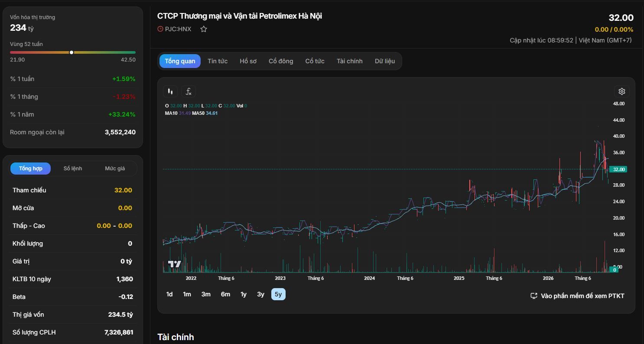
Task: Set chart range to 1d
Action: point(169,294)
